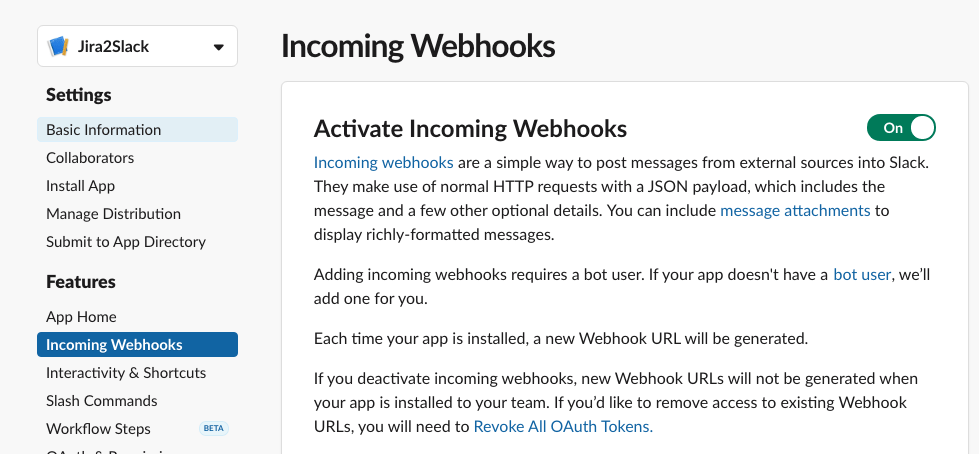The height and width of the screenshot is (454, 979).
Task: Select Install App in the sidebar
Action: (x=80, y=186)
